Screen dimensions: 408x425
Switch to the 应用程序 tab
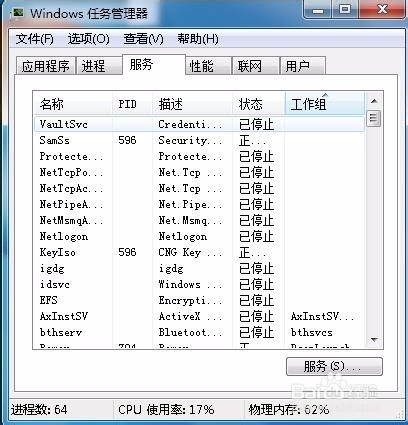point(46,66)
